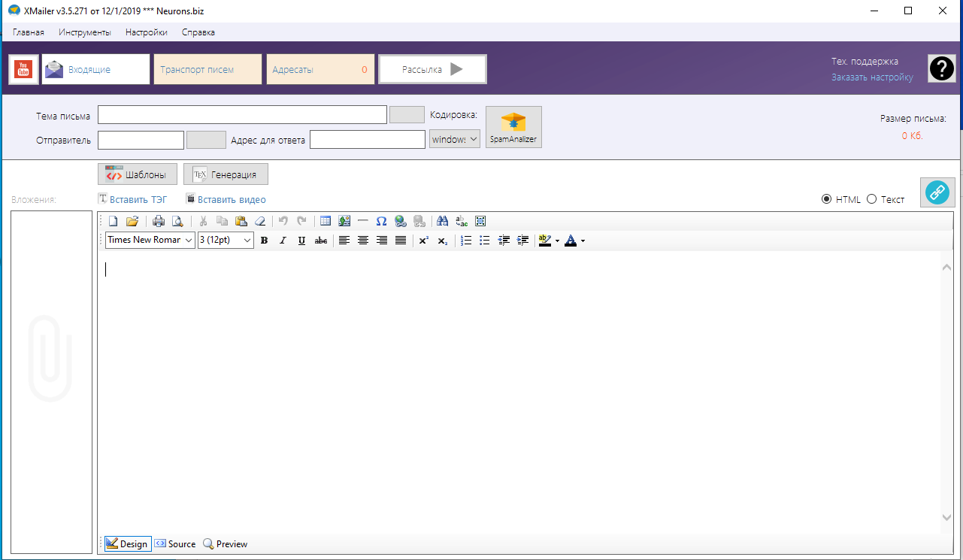Click the YouTube icon button
The height and width of the screenshot is (560, 963).
click(23, 69)
